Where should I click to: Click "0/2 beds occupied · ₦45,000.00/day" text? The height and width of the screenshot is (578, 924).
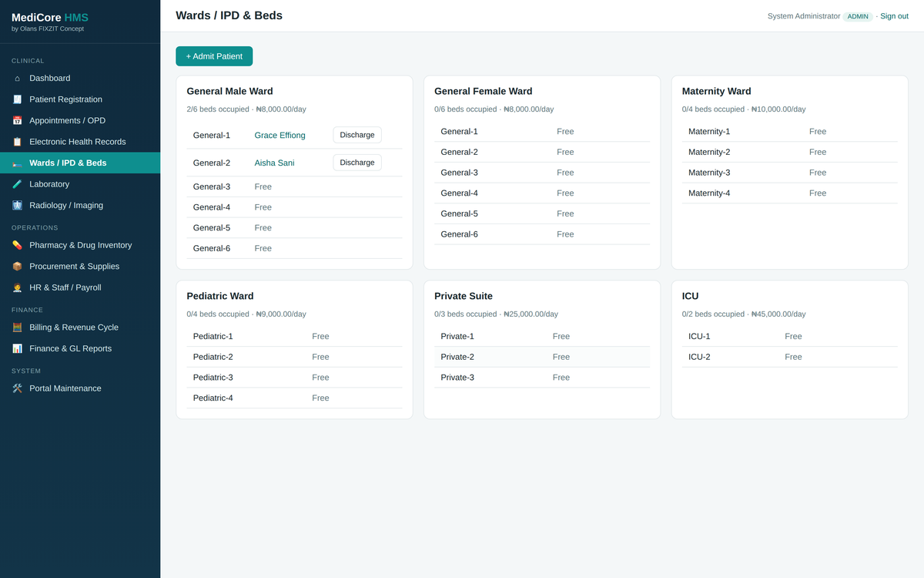coord(744,314)
